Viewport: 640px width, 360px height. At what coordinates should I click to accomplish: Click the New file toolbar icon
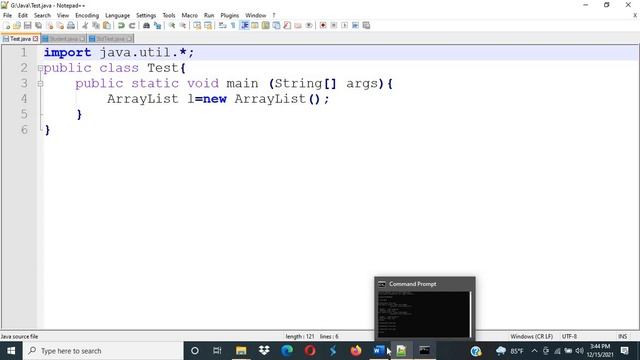coord(7,25)
